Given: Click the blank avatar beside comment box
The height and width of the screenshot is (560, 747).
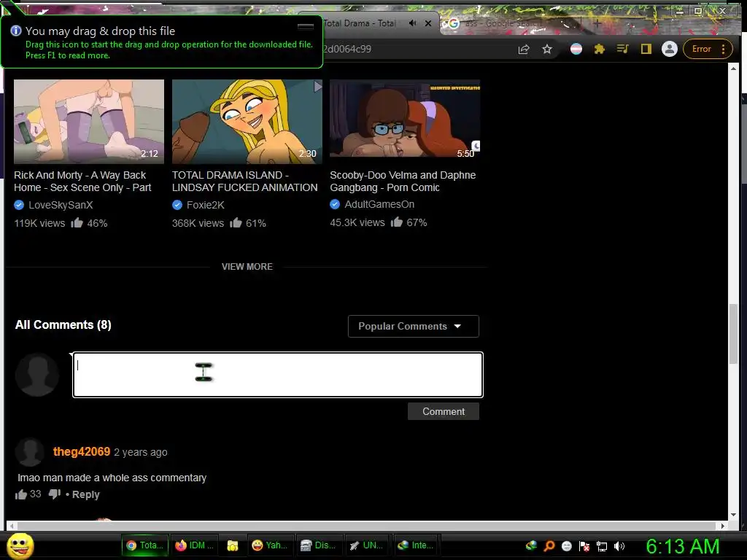Looking at the screenshot, I should (x=37, y=375).
